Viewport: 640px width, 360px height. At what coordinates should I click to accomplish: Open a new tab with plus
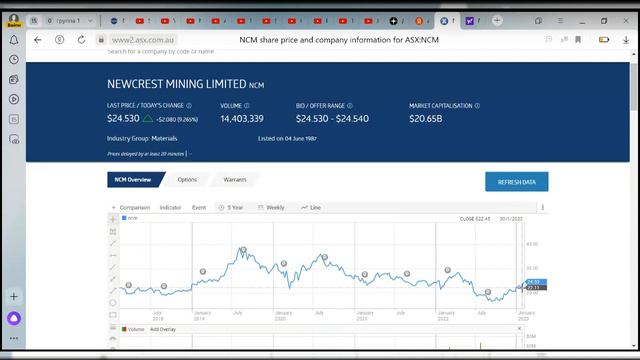pos(497,20)
